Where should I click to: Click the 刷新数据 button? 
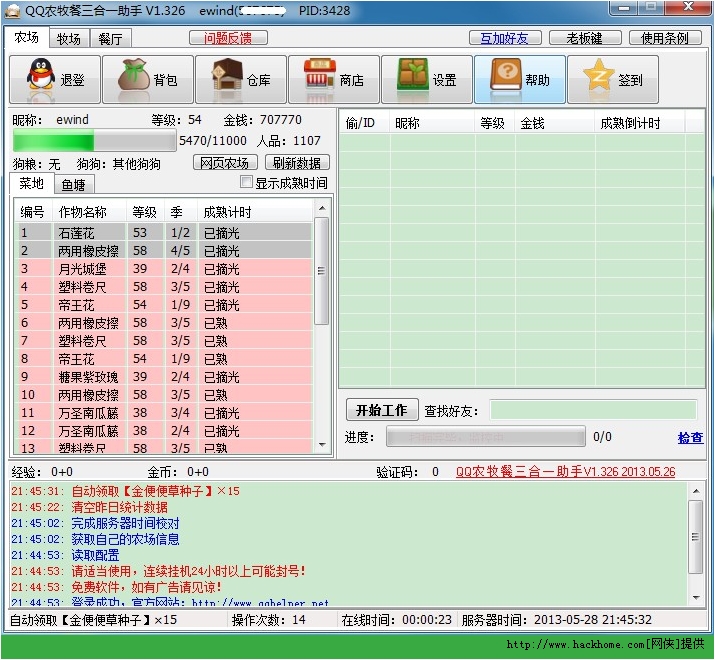pyautogui.click(x=297, y=162)
